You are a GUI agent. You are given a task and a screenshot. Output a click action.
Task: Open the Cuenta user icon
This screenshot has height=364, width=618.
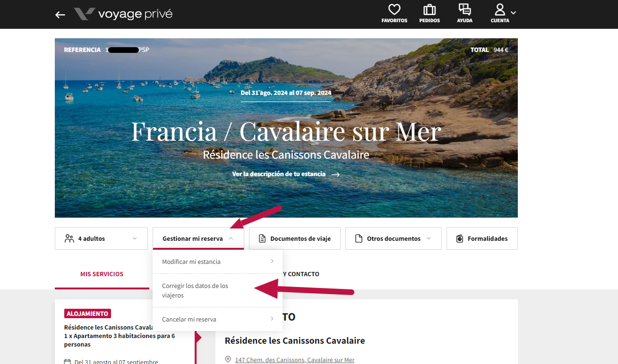(x=499, y=10)
